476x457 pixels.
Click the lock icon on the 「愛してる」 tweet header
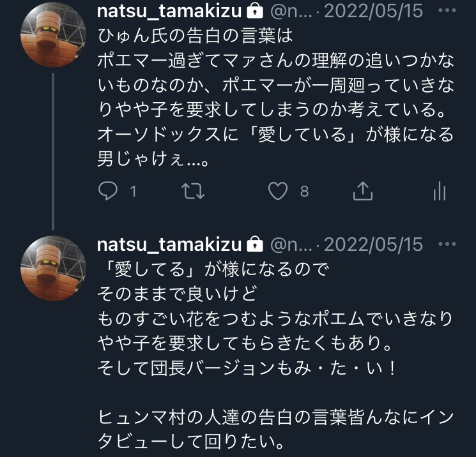coord(254,244)
